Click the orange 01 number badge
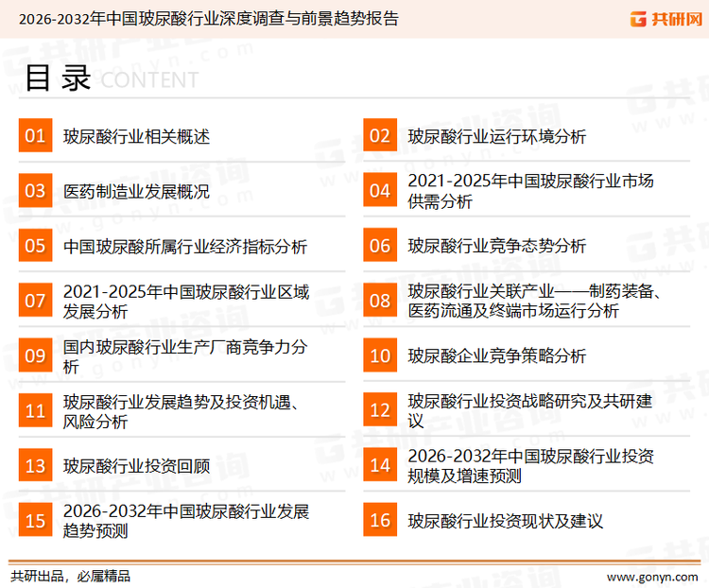Viewport: 709px width, 588px height. click(x=35, y=136)
